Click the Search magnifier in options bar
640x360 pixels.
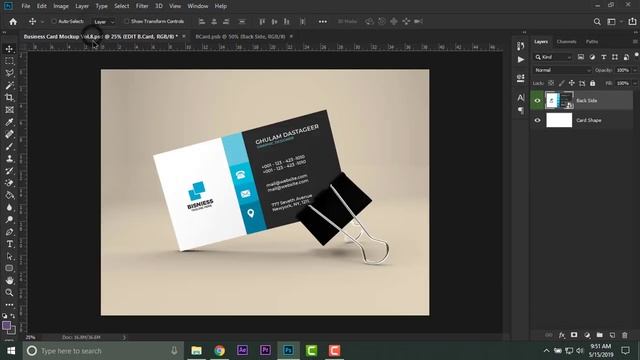point(597,22)
